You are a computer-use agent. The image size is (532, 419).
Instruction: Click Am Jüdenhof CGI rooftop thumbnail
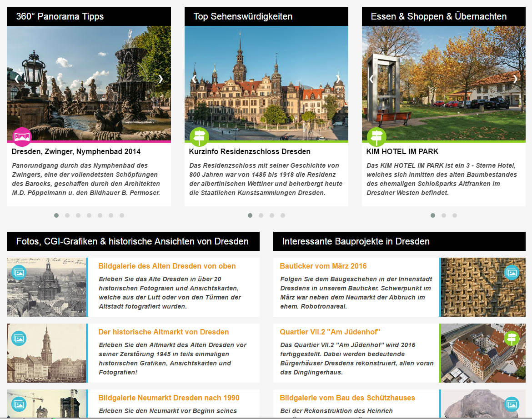point(483,353)
